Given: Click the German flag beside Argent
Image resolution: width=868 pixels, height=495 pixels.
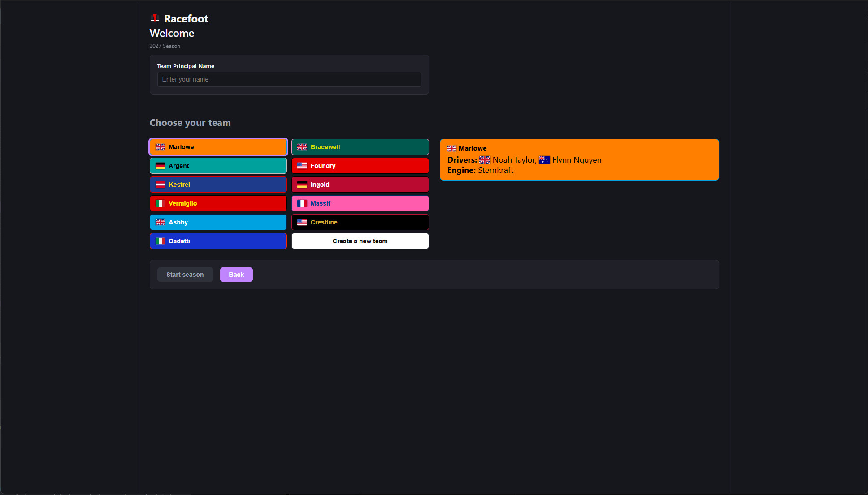Looking at the screenshot, I should pos(160,166).
